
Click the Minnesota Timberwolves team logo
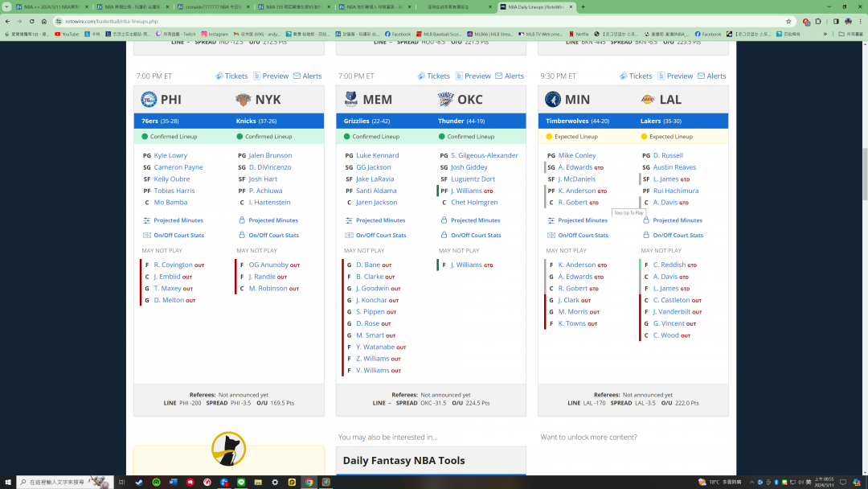[x=552, y=100]
